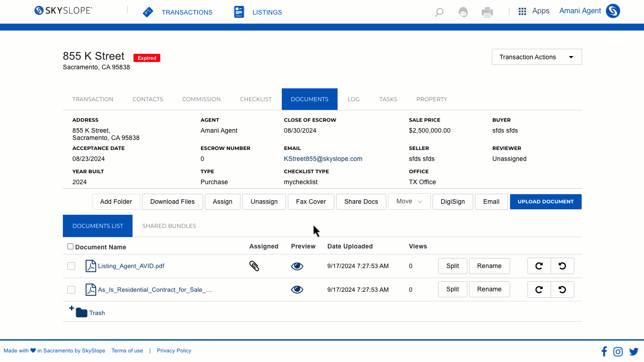
Task: Open the As_Is_Residential_Contract_for_Sale file link
Action: 155,290
